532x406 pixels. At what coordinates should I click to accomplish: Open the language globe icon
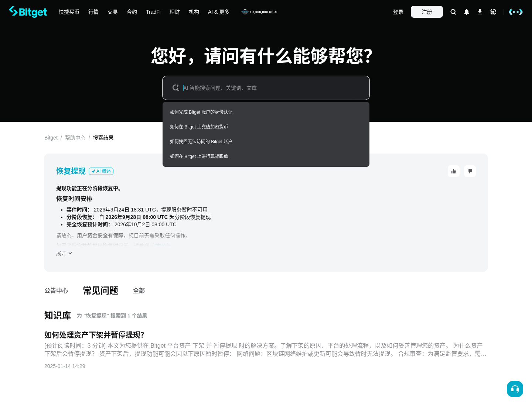point(493,12)
